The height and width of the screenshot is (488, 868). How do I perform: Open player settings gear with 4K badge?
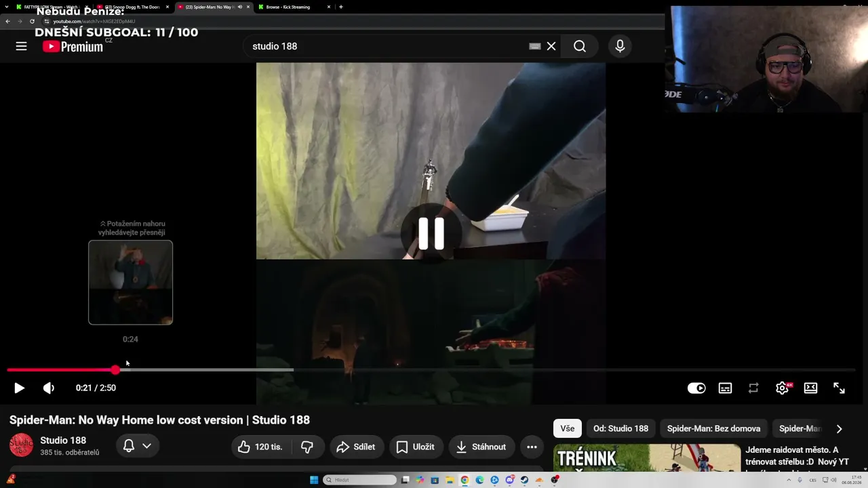coord(783,388)
